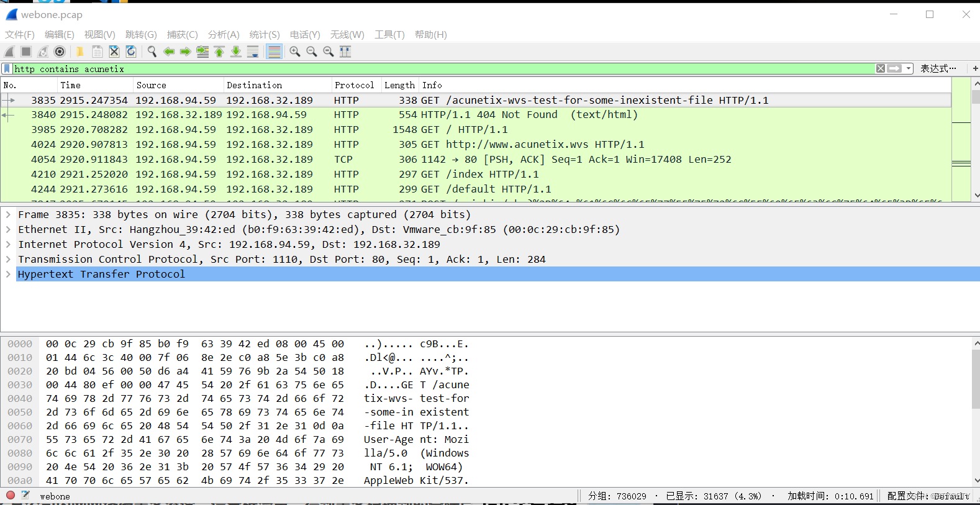Open the 分析(A) menu
The height and width of the screenshot is (505, 980).
[224, 35]
